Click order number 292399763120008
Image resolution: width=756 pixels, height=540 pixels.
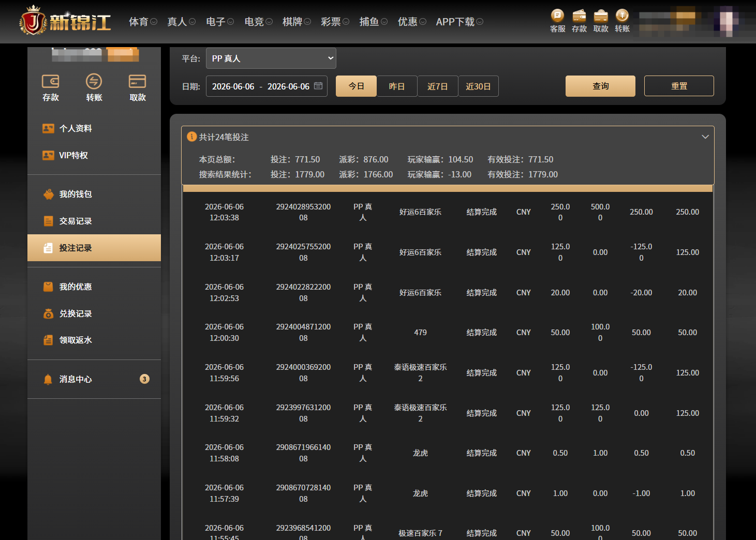pos(303,413)
